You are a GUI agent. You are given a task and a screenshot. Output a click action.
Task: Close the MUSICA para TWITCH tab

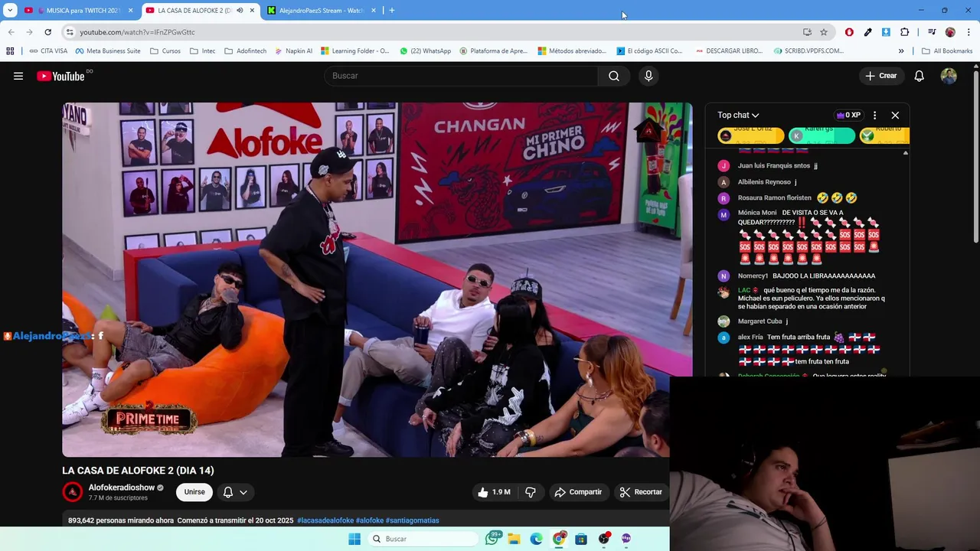130,11
